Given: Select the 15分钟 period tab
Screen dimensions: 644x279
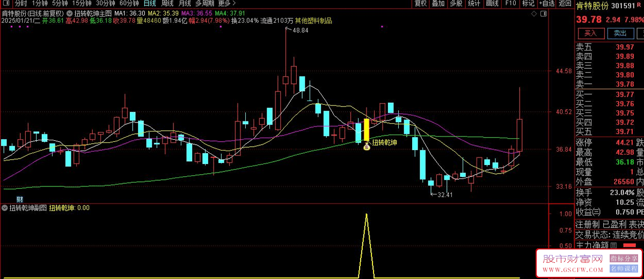Looking at the screenshot, I should (82, 3).
